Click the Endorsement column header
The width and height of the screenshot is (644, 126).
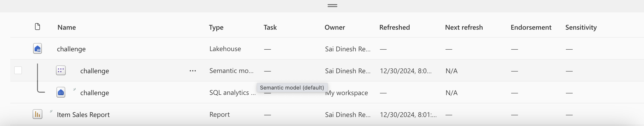(531, 27)
